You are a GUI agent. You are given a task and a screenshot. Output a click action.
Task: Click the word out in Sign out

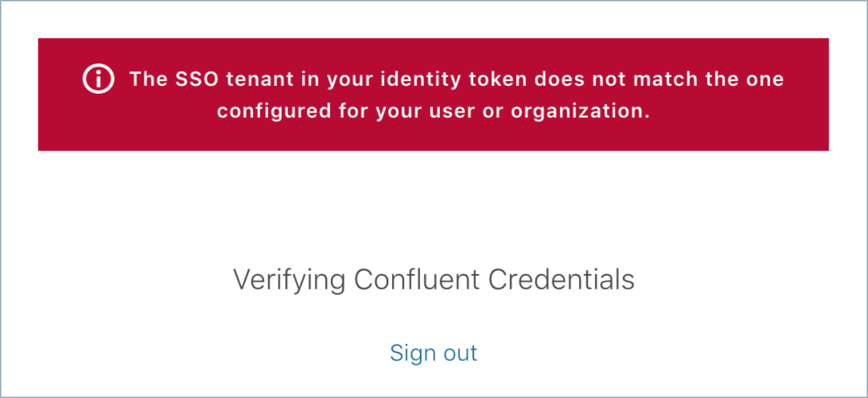click(x=459, y=353)
